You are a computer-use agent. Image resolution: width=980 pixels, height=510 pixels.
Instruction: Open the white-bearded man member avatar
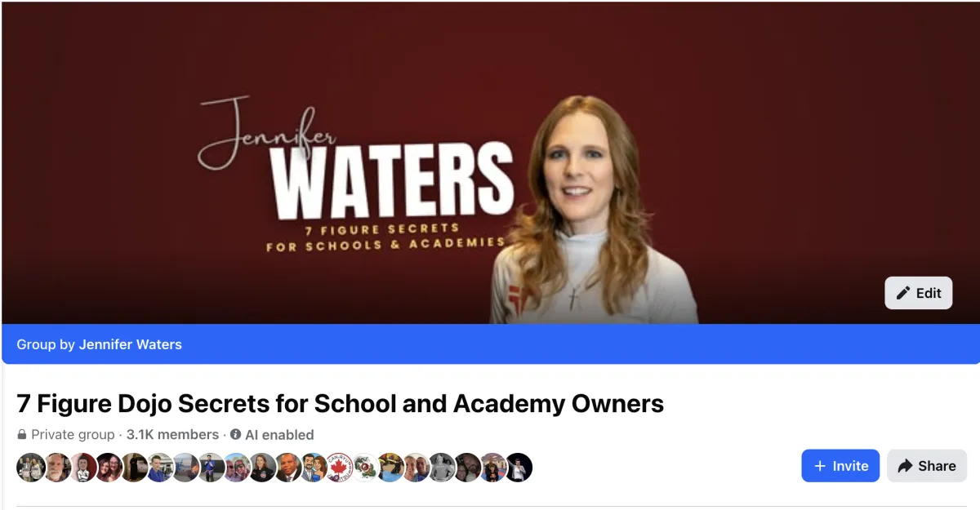(57, 468)
